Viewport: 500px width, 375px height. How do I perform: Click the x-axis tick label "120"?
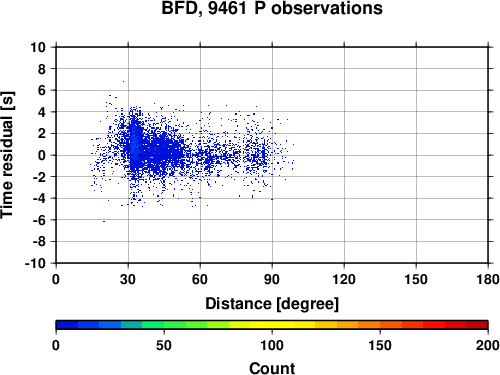[x=344, y=279]
